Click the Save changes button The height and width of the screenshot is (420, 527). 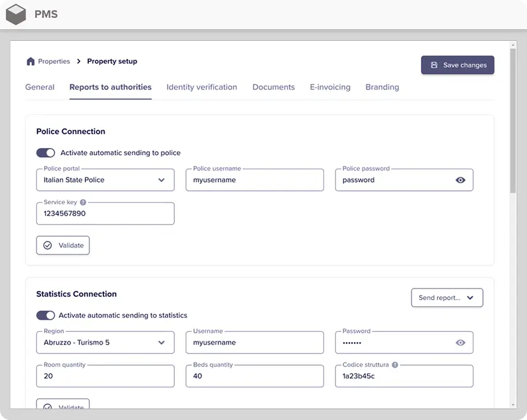(457, 65)
